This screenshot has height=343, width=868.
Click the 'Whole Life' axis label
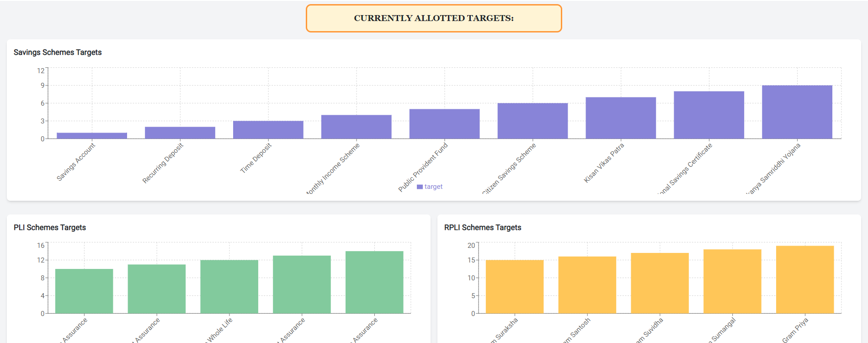[220, 330]
